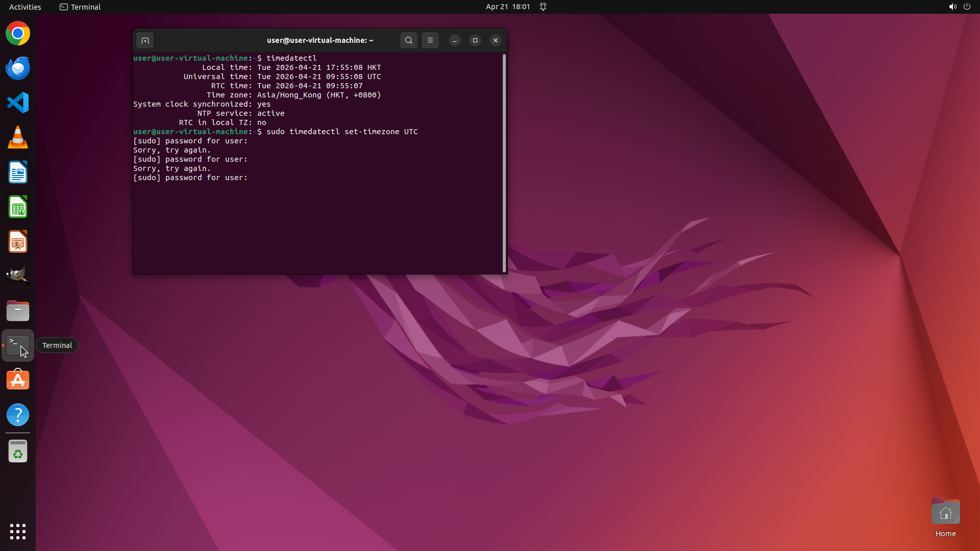The height and width of the screenshot is (551, 980).
Task: Open the Terminal app menu in top bar
Action: pyautogui.click(x=80, y=7)
